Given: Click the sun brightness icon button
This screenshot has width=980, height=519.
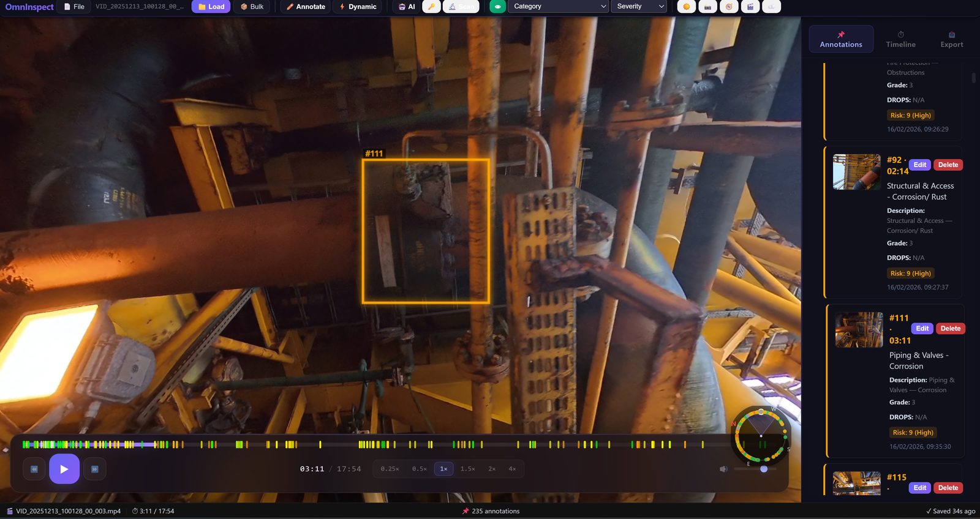Looking at the screenshot, I should pos(687,7).
